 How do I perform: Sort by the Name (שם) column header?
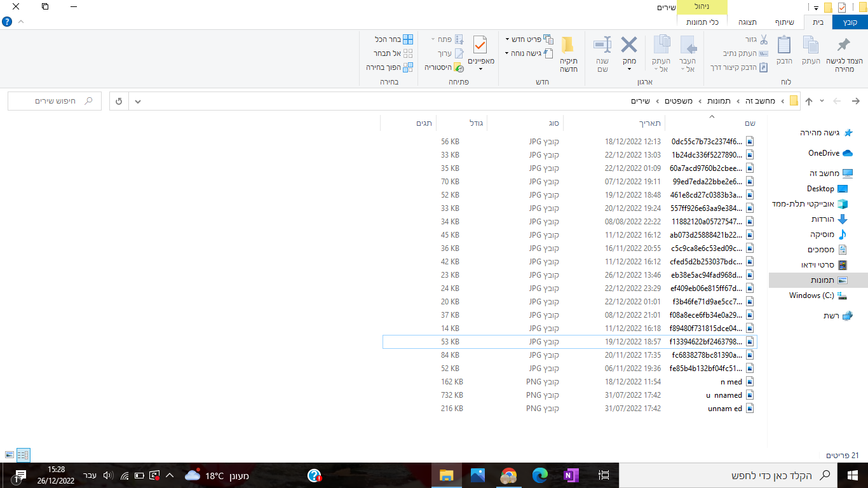[711, 123]
